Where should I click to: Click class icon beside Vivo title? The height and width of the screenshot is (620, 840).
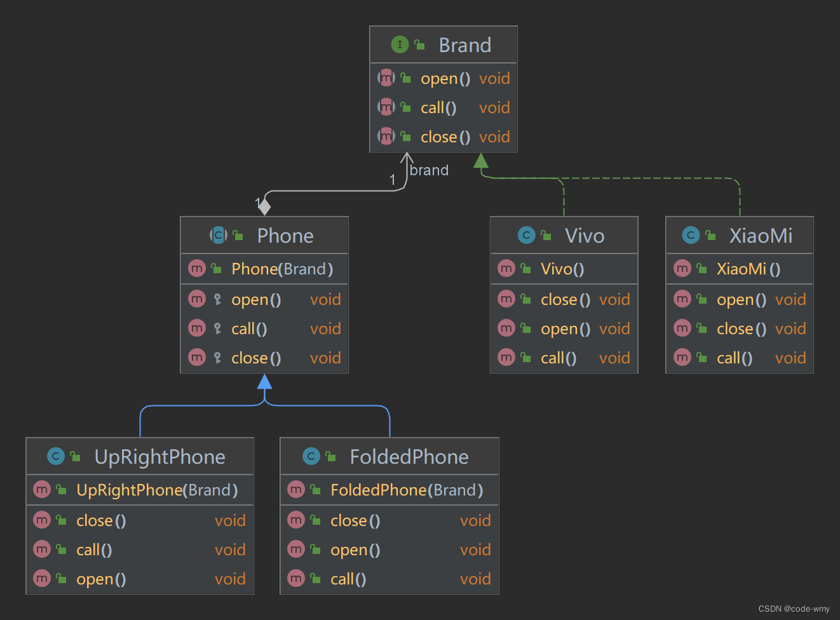coord(526,235)
